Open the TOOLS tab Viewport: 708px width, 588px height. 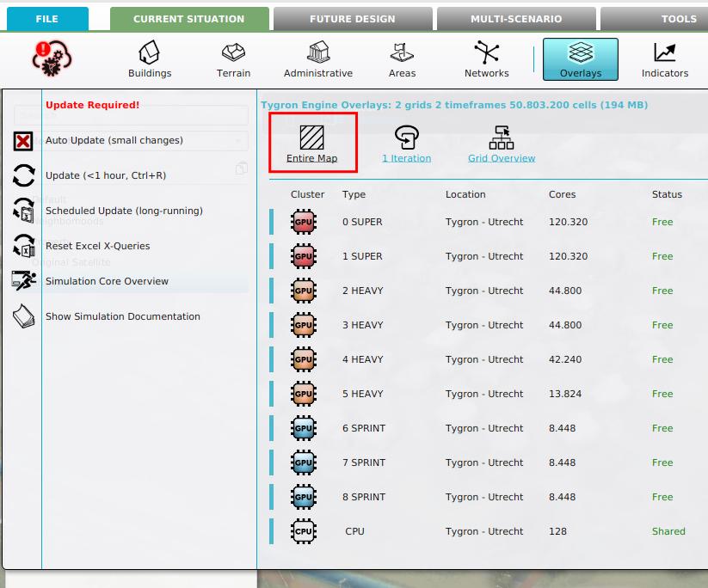(x=679, y=18)
